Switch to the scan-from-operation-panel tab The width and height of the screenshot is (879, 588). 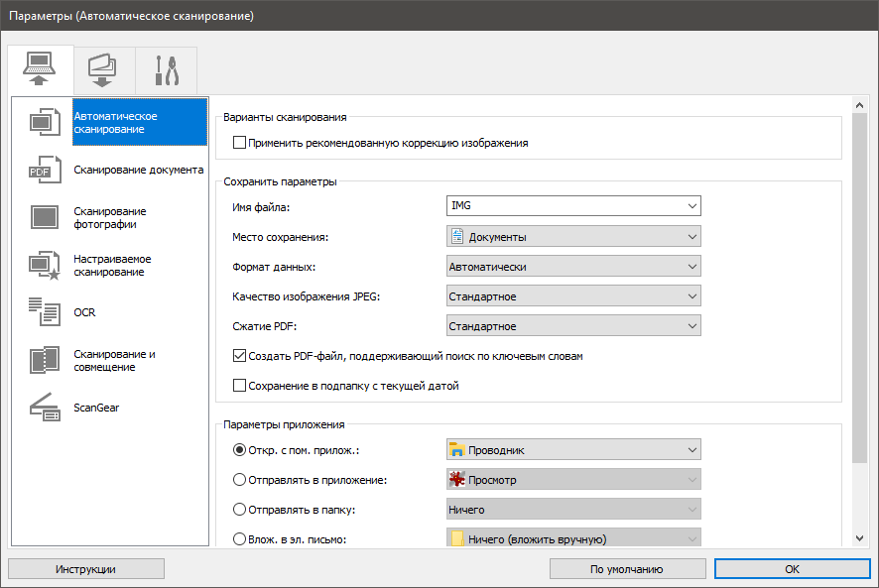[104, 70]
